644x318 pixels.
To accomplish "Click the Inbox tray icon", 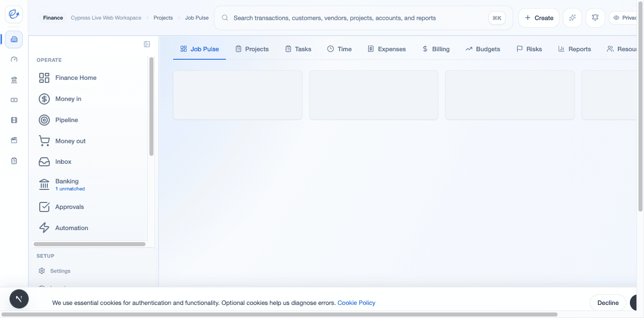I will (44, 162).
